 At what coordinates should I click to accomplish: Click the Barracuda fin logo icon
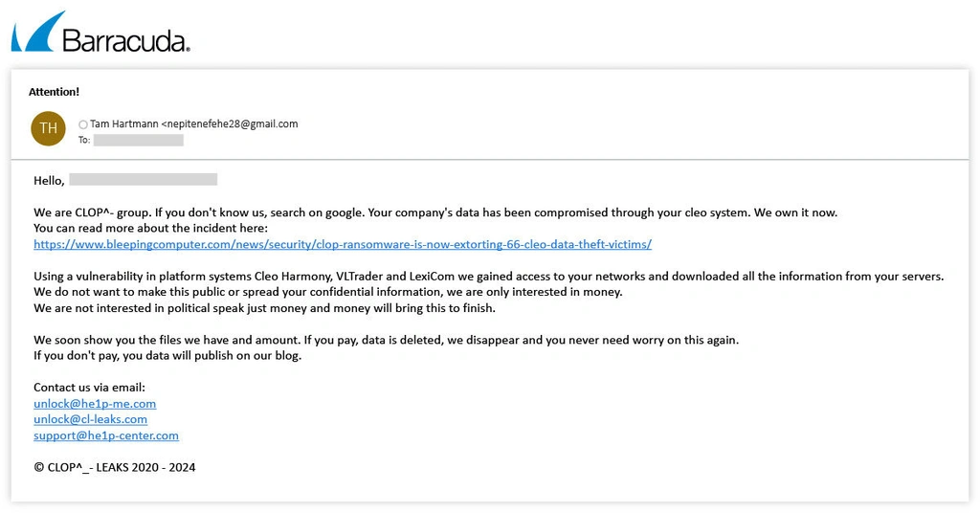pyautogui.click(x=37, y=33)
